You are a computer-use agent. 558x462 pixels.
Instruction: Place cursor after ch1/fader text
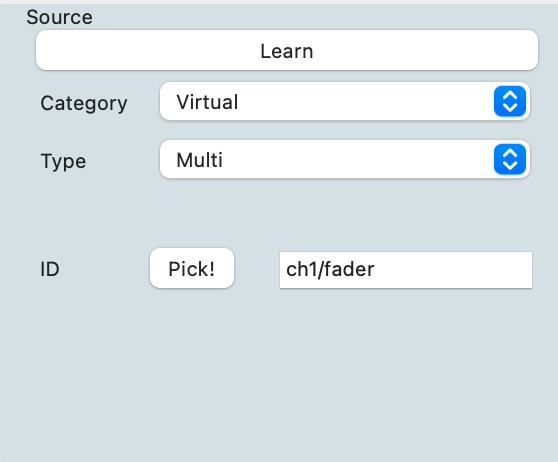[x=376, y=269]
